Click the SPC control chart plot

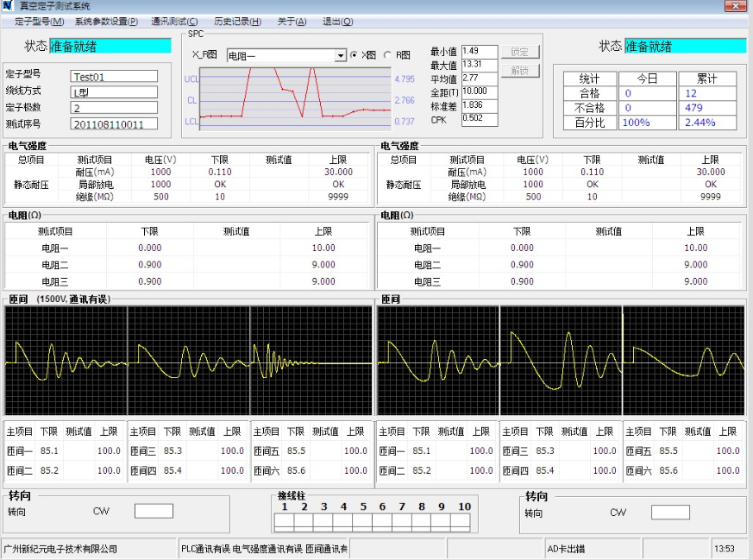click(x=294, y=99)
